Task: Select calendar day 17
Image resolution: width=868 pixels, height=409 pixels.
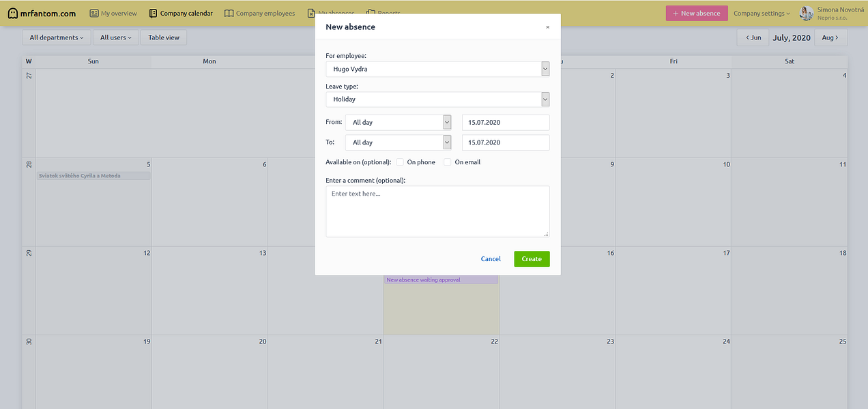Action: (x=673, y=290)
